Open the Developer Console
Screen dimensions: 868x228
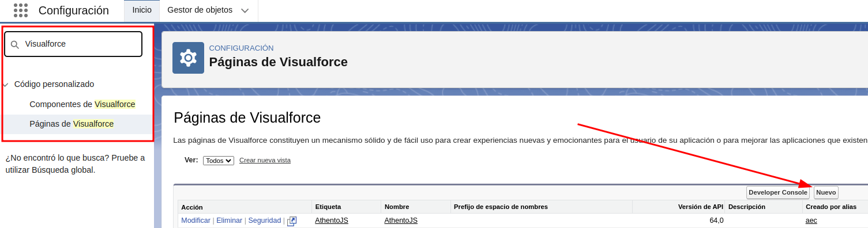point(778,192)
